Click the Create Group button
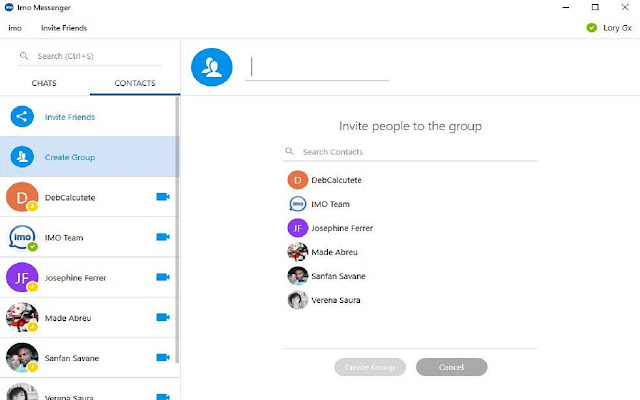 (370, 367)
